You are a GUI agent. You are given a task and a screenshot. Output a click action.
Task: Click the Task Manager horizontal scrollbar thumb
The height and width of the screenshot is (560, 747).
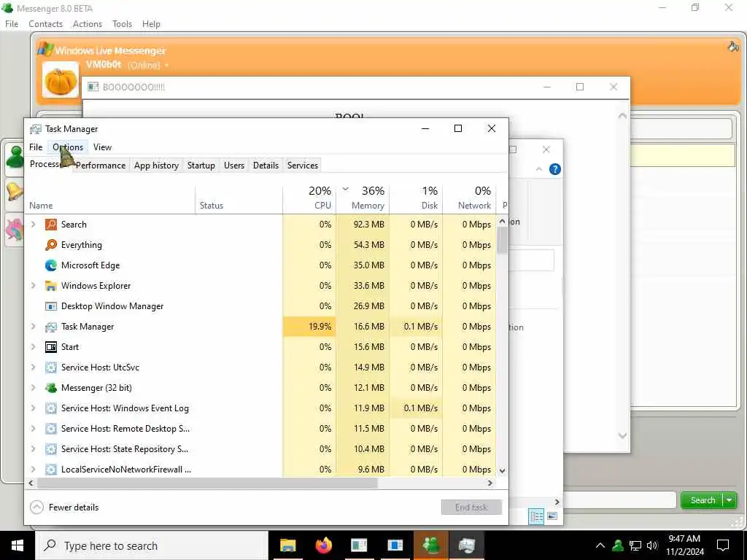coord(207,483)
